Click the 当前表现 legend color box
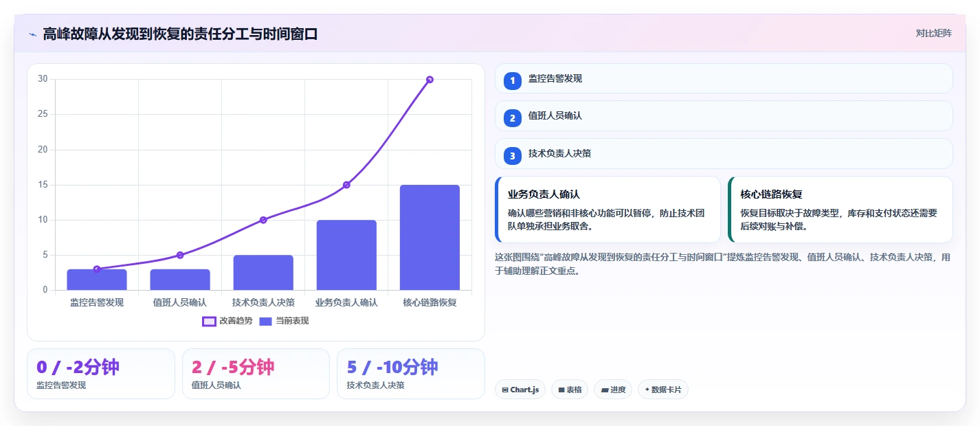Viewport: 980px width, 426px height. pyautogui.click(x=266, y=321)
